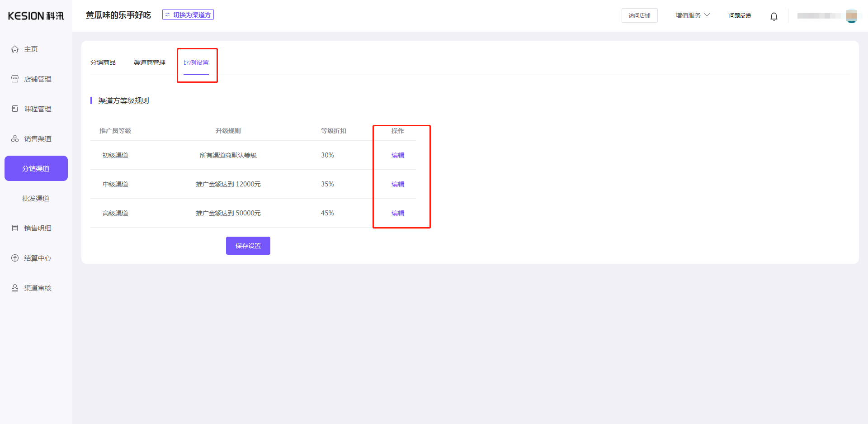The width and height of the screenshot is (868, 424).
Task: Edit the 高级渠道 level row
Action: pyautogui.click(x=398, y=213)
